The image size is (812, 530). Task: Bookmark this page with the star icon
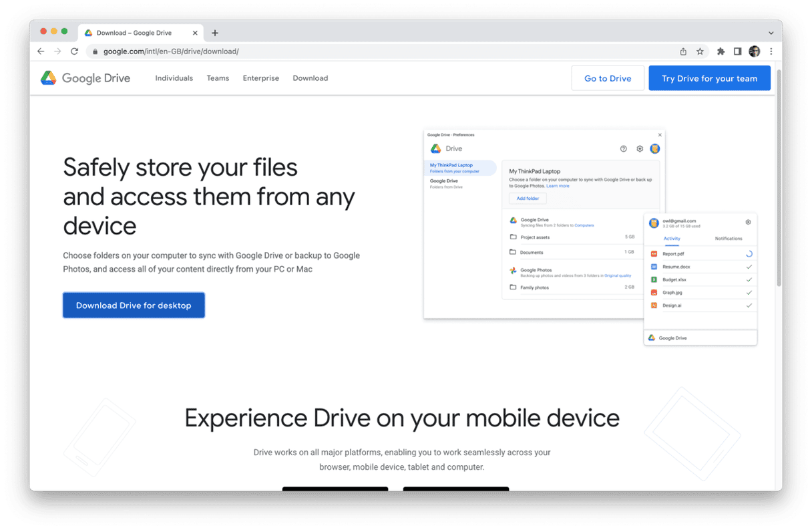[x=700, y=51]
